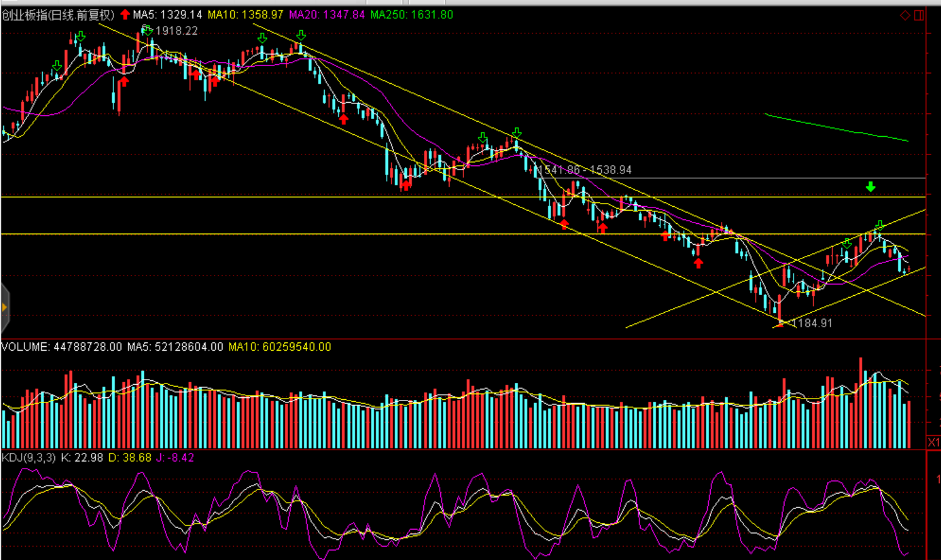
Task: Click the volume MA5: 52128604.00 label
Action: tap(175, 347)
